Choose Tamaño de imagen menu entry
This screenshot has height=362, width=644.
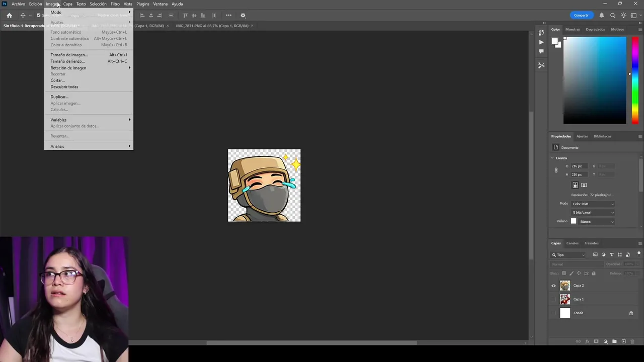89,55
